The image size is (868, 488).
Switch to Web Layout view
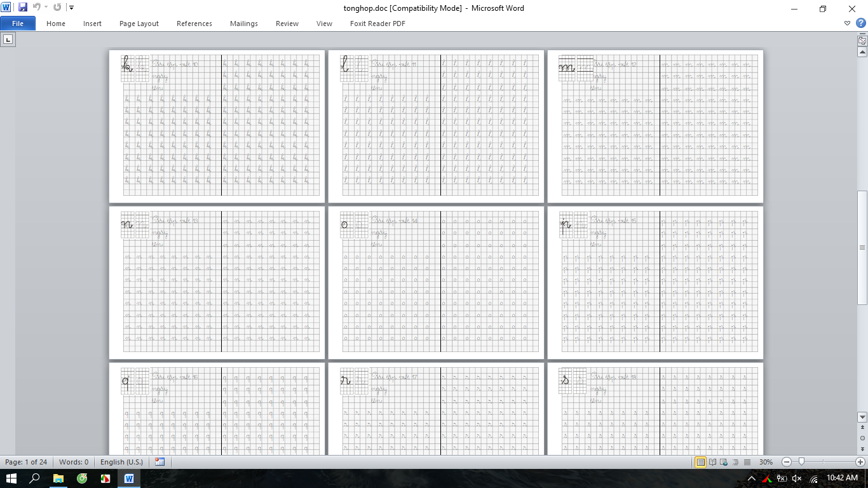pyautogui.click(x=724, y=462)
